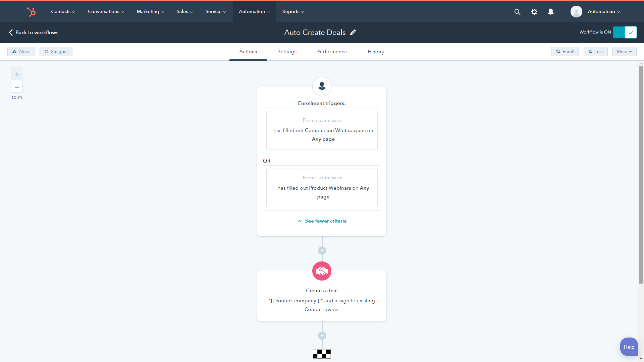Click the checkered flag end workflow icon
Viewport: 644px width, 362px height.
[322, 353]
